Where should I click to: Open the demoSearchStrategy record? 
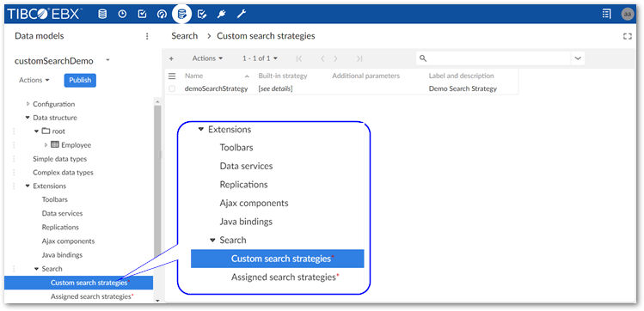click(x=216, y=88)
